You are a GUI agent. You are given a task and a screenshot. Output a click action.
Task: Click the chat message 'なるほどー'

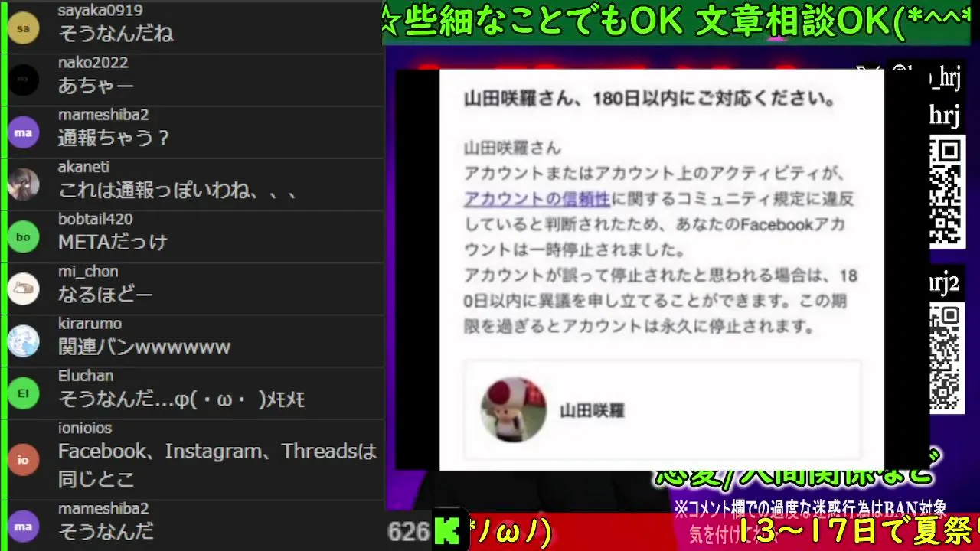(106, 294)
